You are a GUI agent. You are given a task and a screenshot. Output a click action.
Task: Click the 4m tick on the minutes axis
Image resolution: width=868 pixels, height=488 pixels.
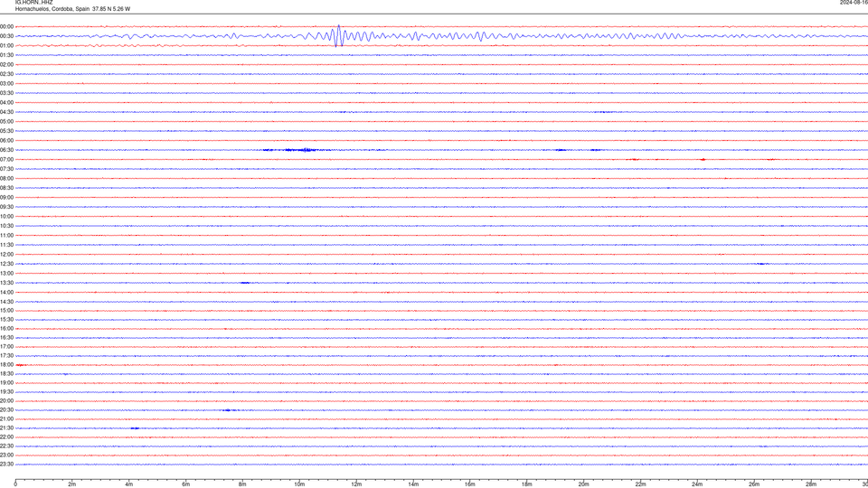129,484
